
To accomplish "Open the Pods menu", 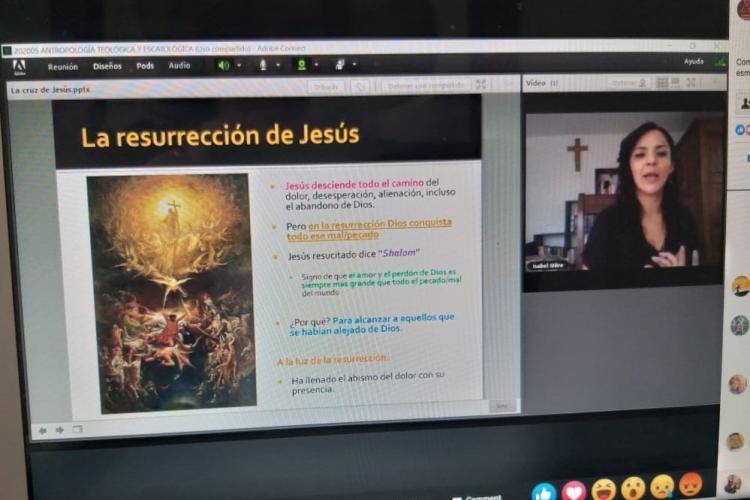I will tap(145, 66).
